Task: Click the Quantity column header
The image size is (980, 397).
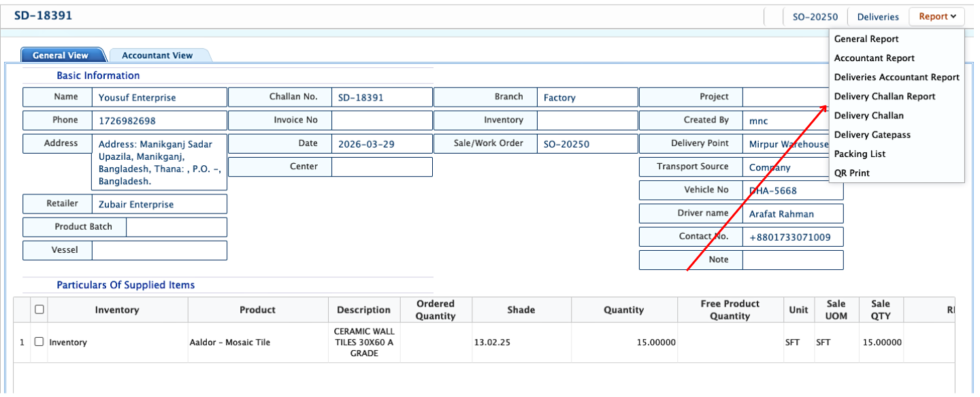Action: (623, 310)
